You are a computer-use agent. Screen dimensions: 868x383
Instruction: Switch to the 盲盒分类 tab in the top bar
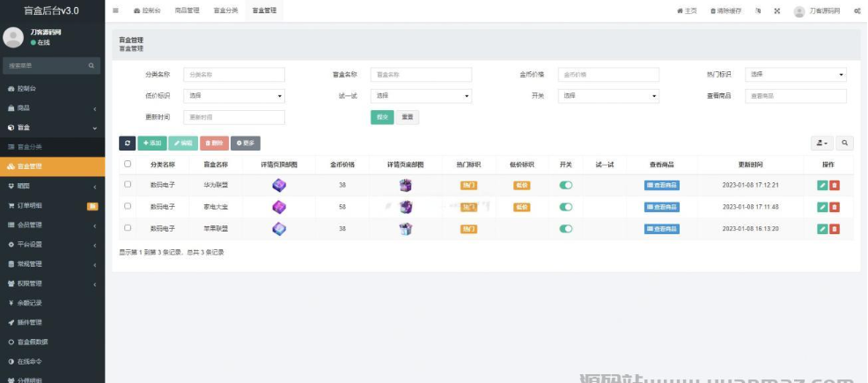[225, 11]
